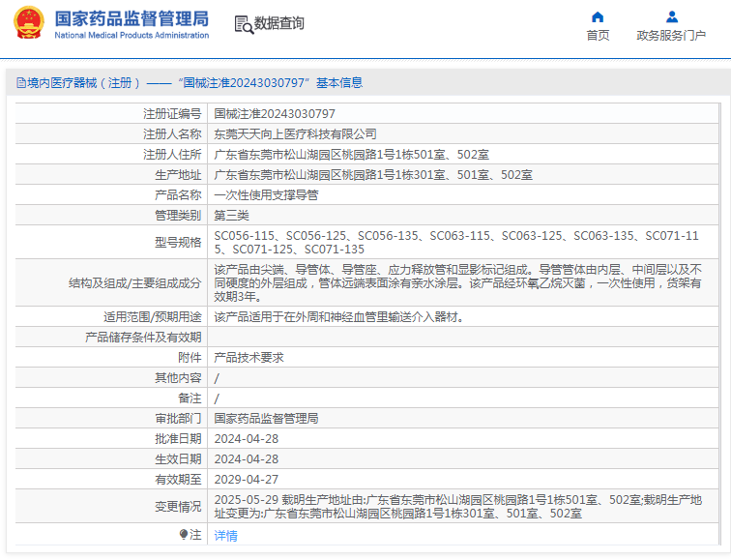Click the 产品技术要求 attachment value
Image resolution: width=731 pixels, height=560 pixels.
pyautogui.click(x=249, y=358)
